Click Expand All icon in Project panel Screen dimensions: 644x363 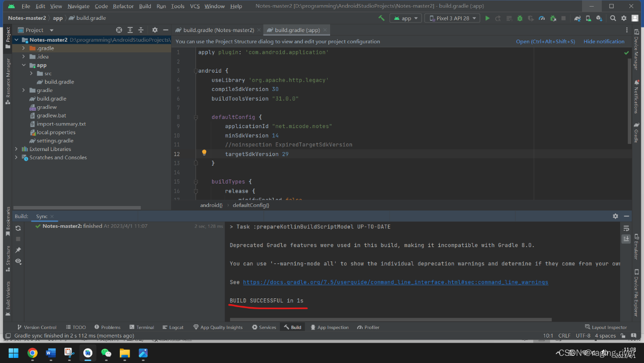[130, 30]
